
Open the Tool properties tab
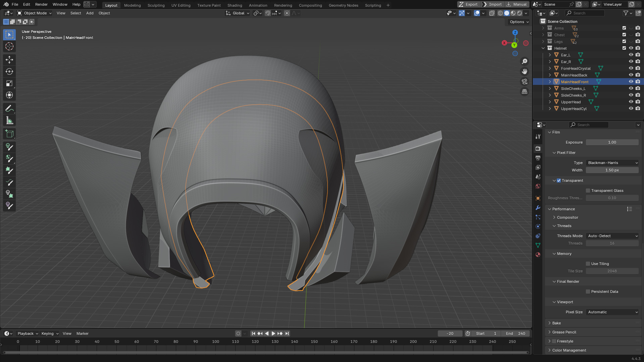pos(538,137)
